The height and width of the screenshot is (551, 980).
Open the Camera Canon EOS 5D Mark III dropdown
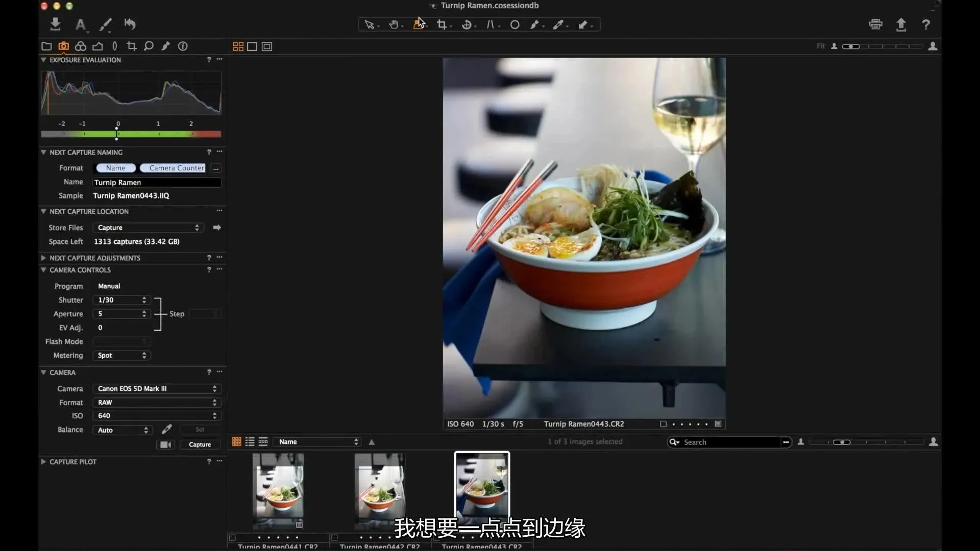pos(157,389)
